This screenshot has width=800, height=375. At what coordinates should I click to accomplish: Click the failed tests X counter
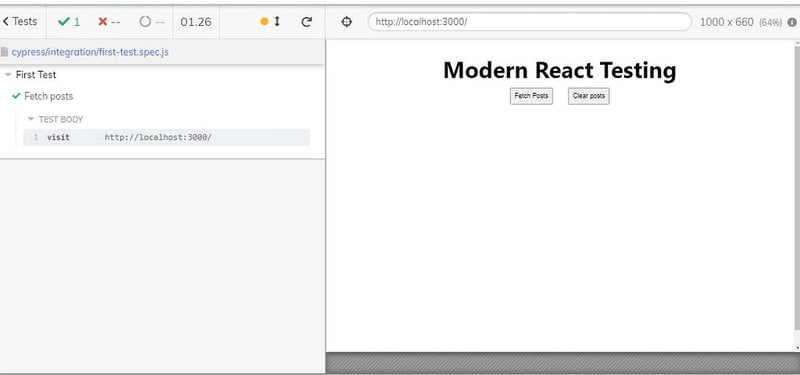[x=109, y=22]
